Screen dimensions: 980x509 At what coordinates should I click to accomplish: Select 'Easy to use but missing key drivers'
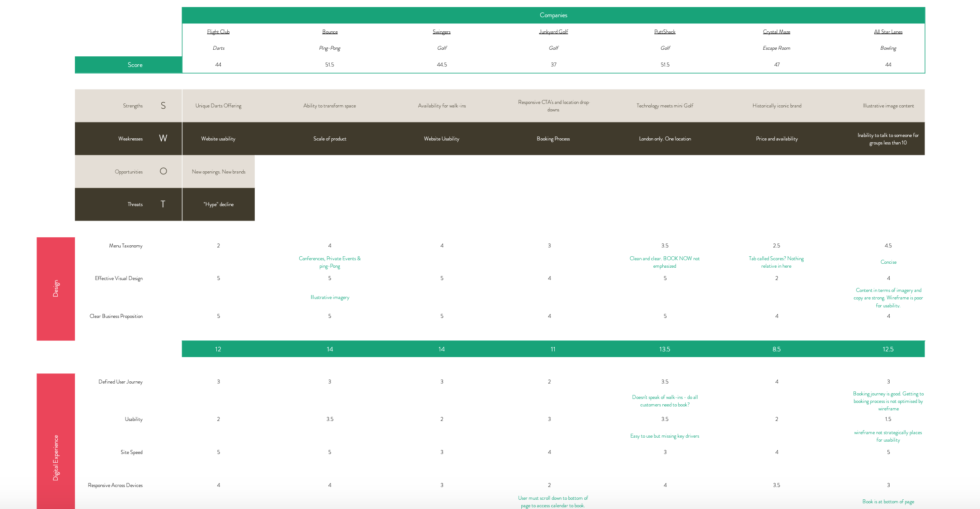pyautogui.click(x=664, y=436)
